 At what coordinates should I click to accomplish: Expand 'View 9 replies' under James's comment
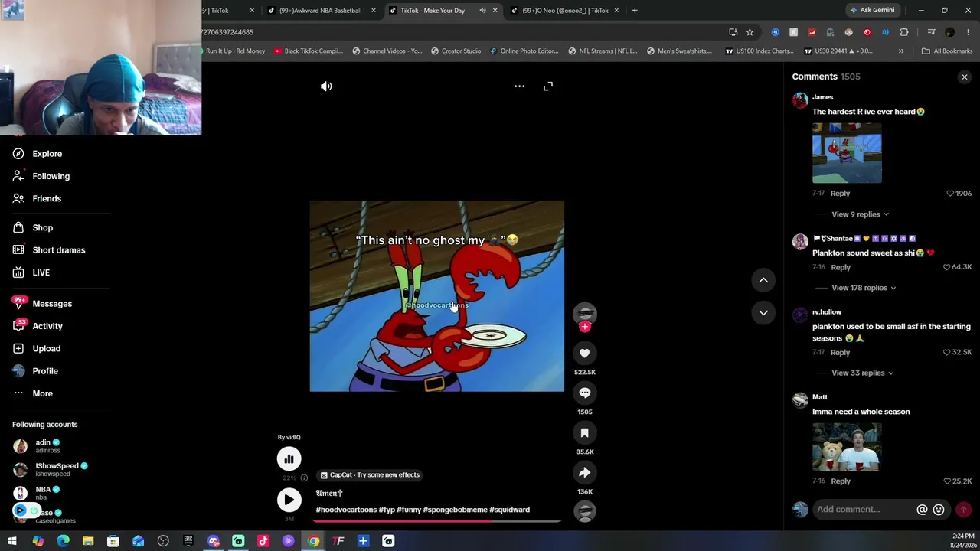(860, 214)
